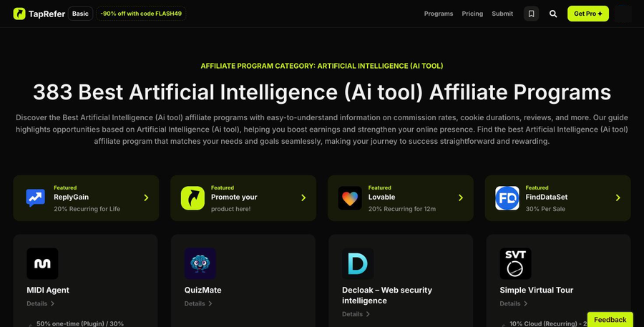This screenshot has width=644, height=327.
Task: Open Details under MIDI Agent
Action: [41, 303]
